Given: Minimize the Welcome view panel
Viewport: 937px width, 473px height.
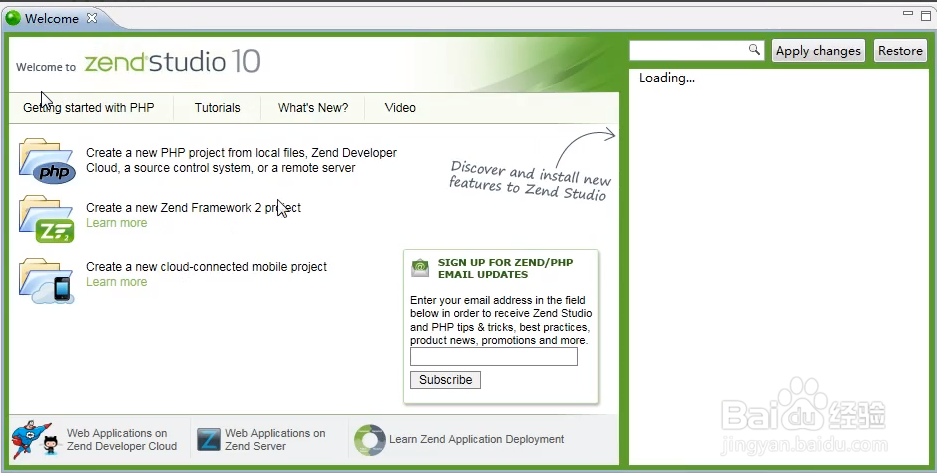Looking at the screenshot, I should 908,13.
